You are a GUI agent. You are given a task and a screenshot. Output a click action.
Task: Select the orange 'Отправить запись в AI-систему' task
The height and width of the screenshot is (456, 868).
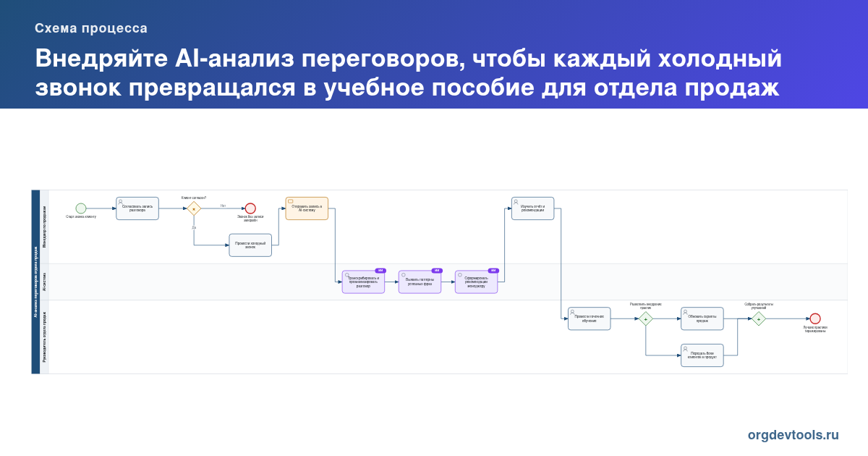point(307,208)
